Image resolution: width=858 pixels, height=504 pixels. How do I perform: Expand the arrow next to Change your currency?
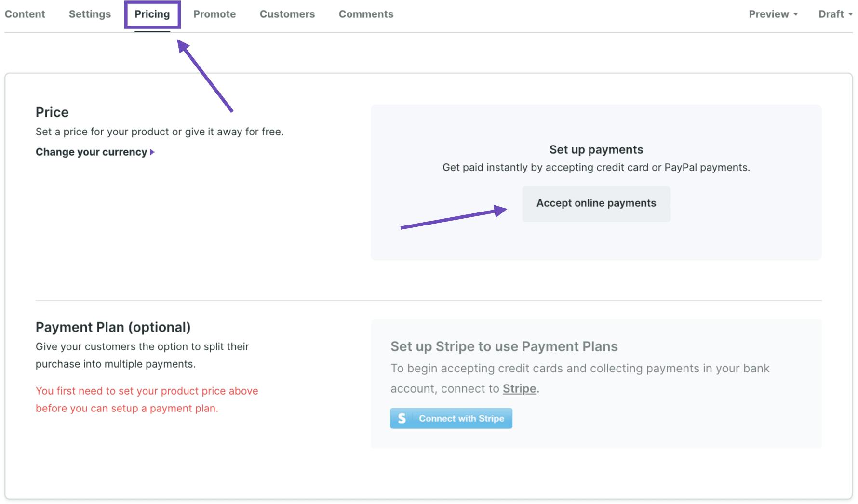coord(152,152)
